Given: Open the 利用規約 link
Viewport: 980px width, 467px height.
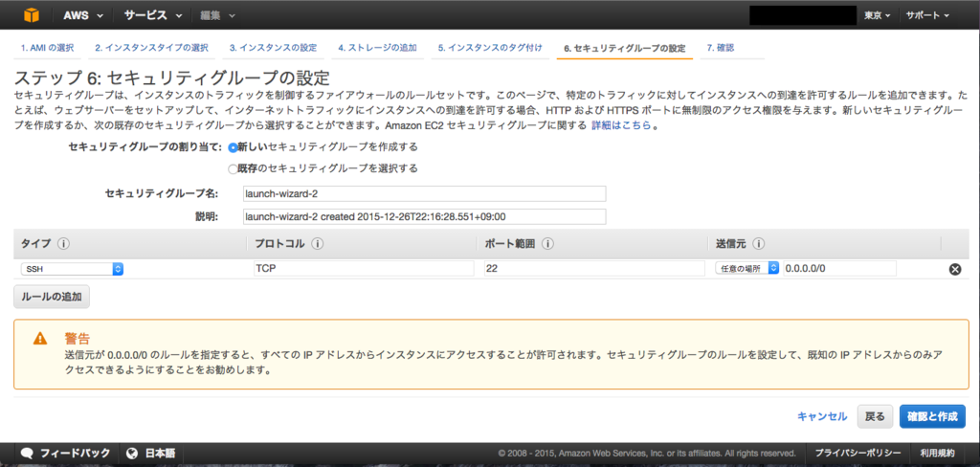Looking at the screenshot, I should (x=938, y=454).
